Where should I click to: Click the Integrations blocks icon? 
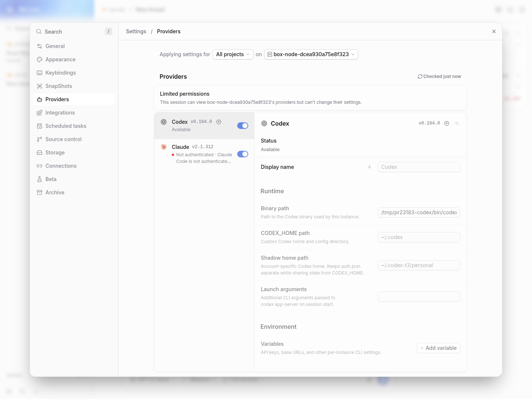pos(40,113)
